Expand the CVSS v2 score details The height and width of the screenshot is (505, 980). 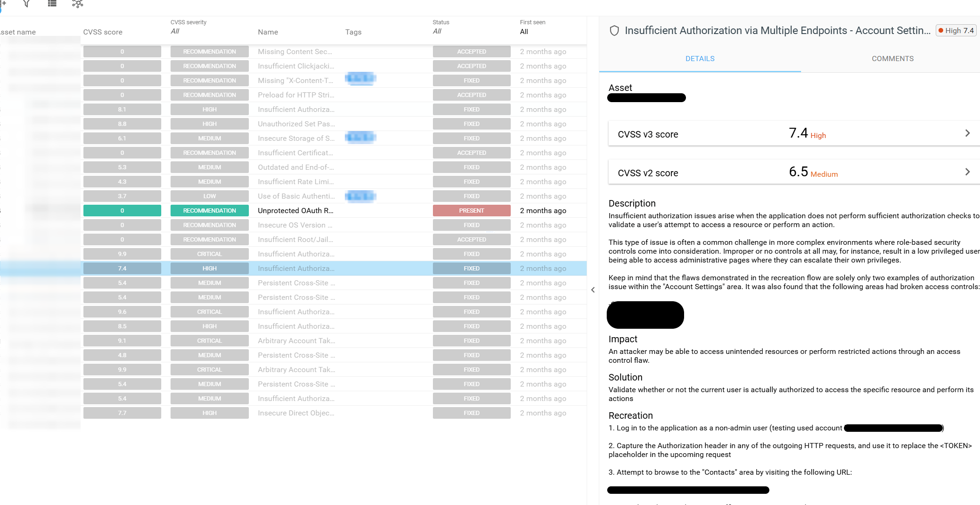967,172
